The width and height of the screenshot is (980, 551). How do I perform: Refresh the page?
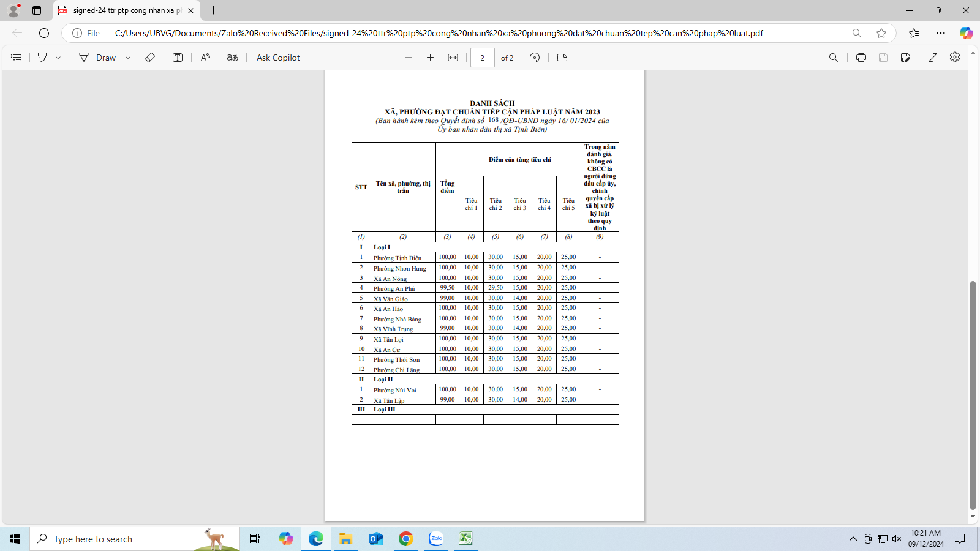[44, 33]
